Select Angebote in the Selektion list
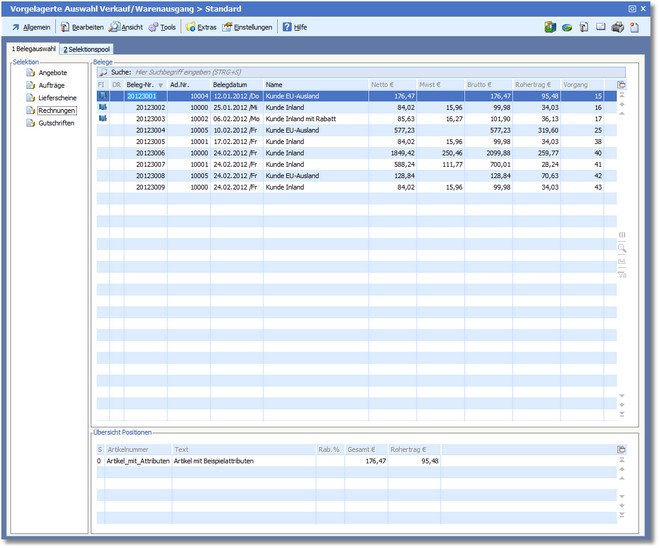 (x=52, y=72)
